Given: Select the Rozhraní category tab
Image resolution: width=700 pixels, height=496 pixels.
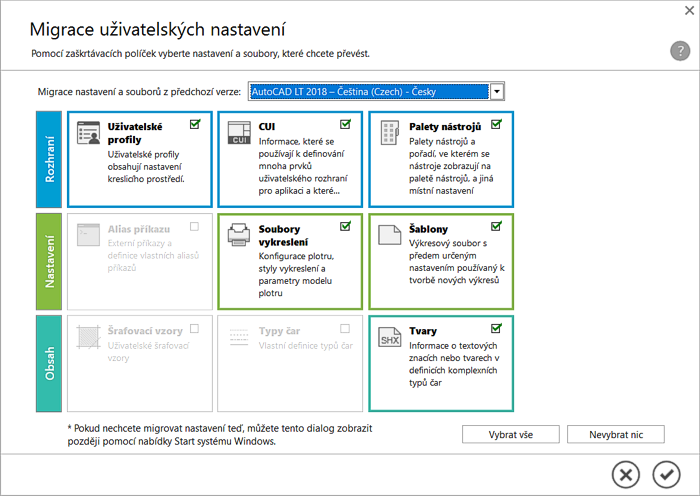Looking at the screenshot, I should coord(49,158).
